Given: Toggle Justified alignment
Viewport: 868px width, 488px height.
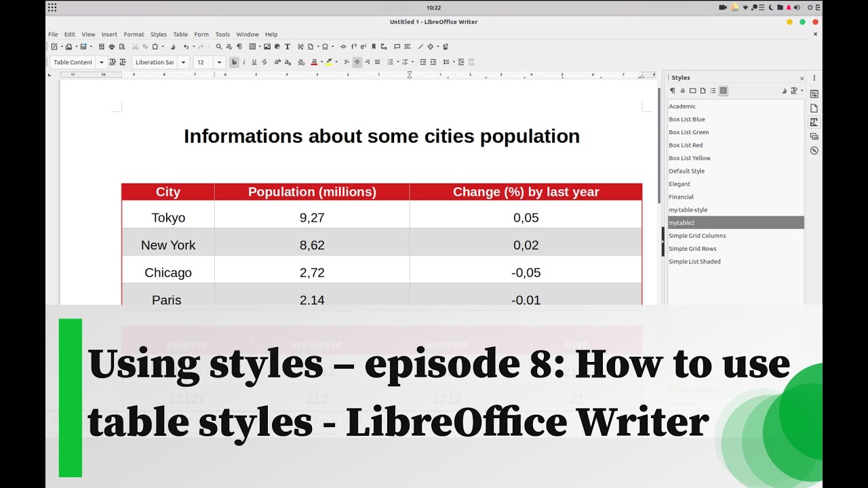Looking at the screenshot, I should click(378, 62).
